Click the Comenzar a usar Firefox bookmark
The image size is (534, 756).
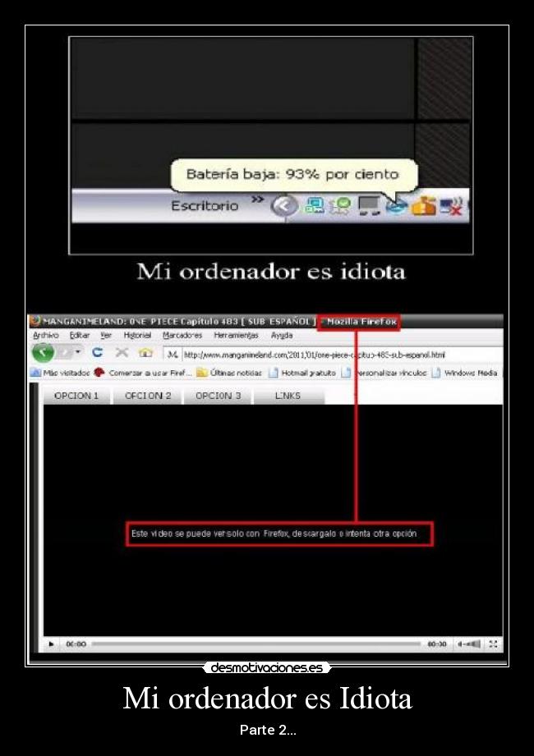(x=143, y=373)
